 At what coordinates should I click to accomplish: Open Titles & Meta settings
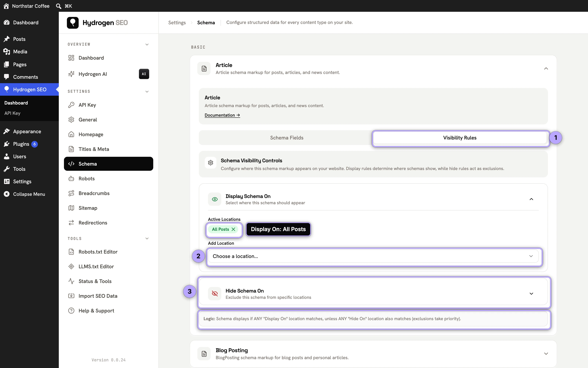click(109, 149)
